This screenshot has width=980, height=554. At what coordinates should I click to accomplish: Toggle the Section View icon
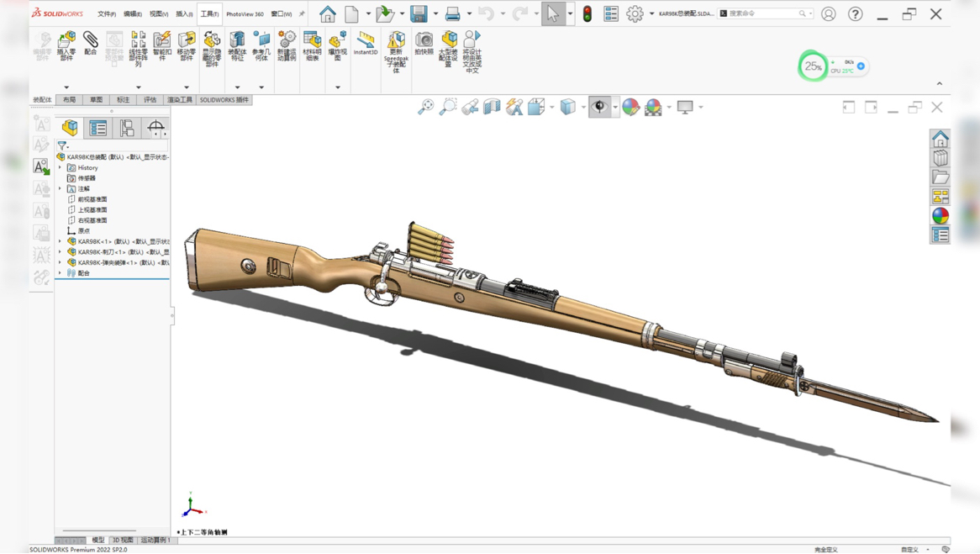(492, 107)
